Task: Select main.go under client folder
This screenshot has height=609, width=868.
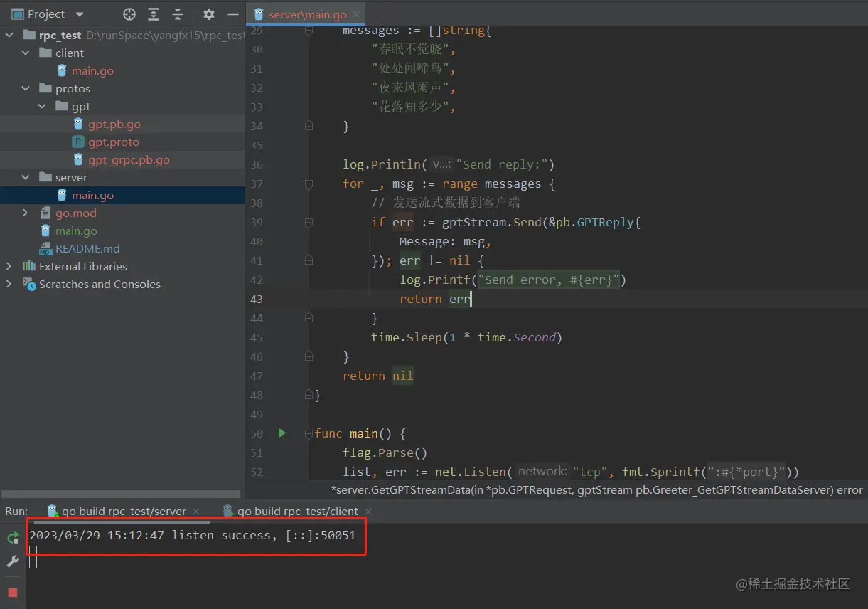Action: [92, 70]
